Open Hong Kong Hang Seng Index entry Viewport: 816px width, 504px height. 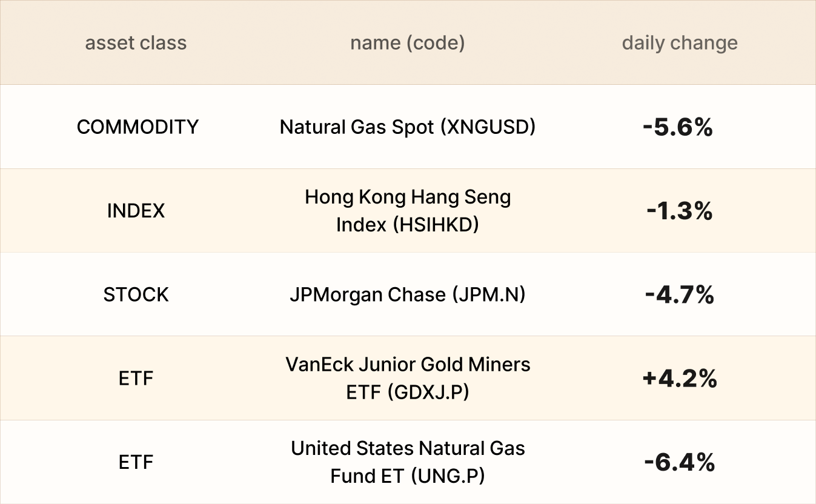tap(407, 210)
